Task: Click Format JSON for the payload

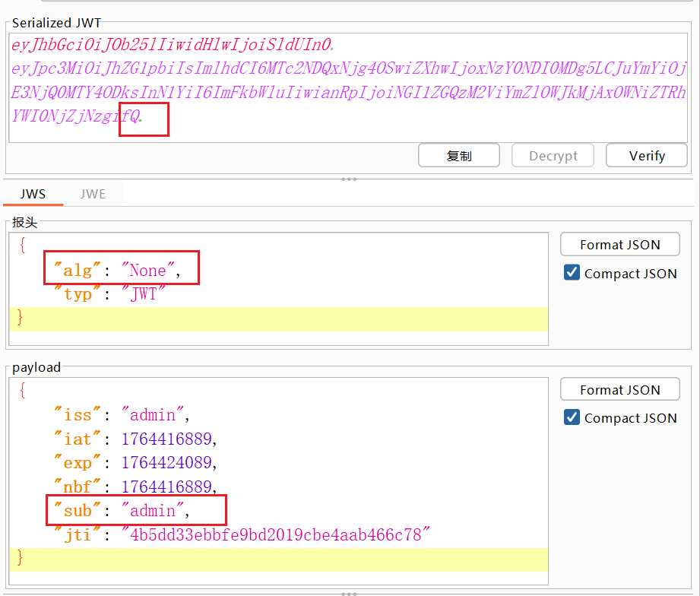Action: [x=619, y=390]
